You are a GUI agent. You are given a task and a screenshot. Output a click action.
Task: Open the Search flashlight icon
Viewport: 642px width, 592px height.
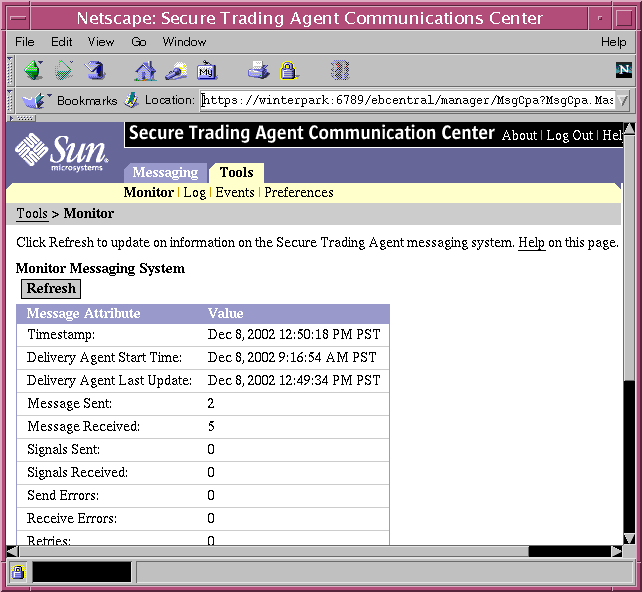[176, 70]
